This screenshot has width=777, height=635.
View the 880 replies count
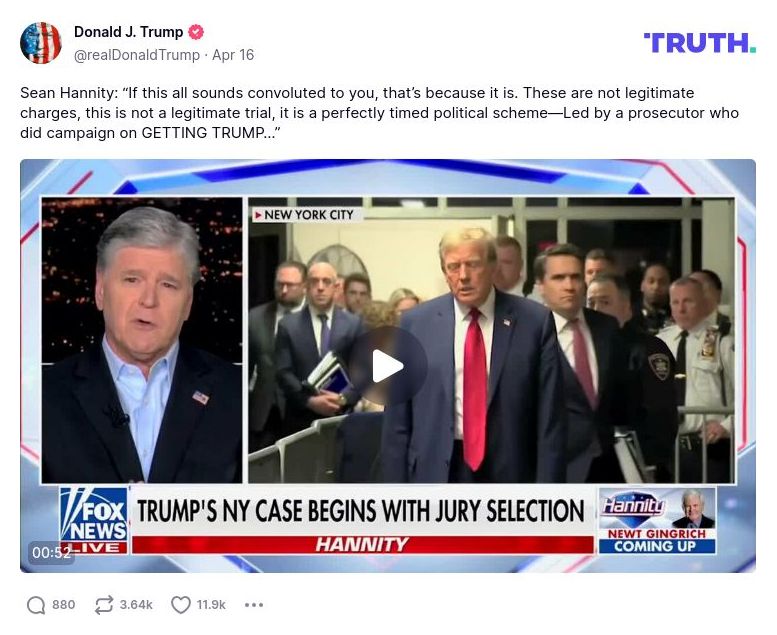pos(63,605)
